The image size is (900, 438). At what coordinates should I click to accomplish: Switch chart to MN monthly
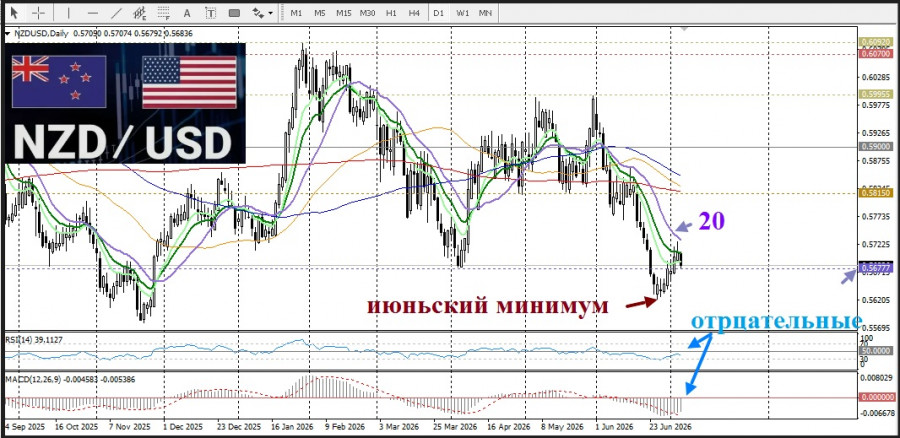pyautogui.click(x=486, y=13)
